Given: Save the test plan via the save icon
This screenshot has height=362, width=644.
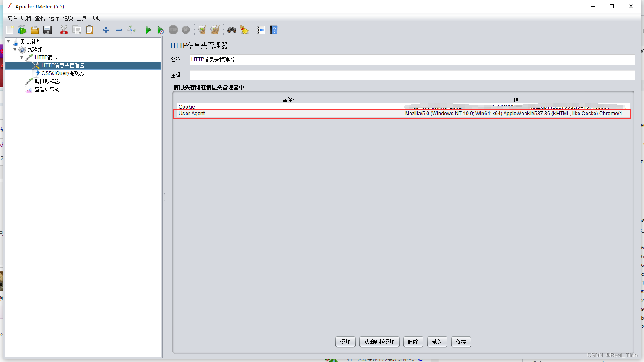Looking at the screenshot, I should [47, 30].
